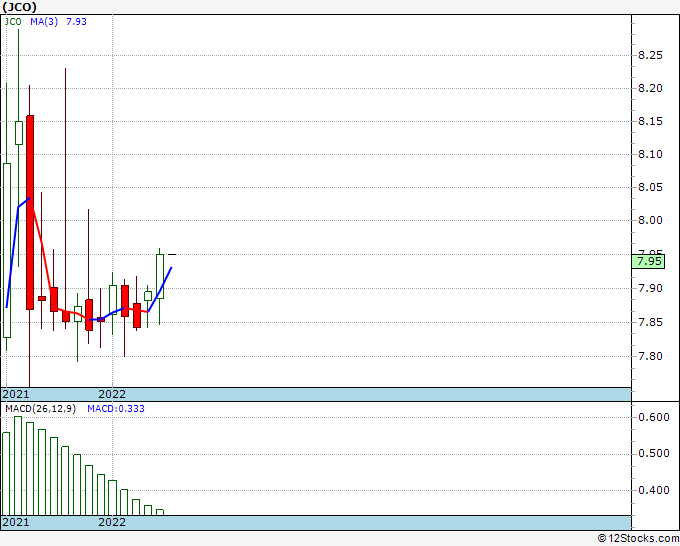Click the 8.25 price axis label
Screen dimensions: 680x546
[650, 55]
